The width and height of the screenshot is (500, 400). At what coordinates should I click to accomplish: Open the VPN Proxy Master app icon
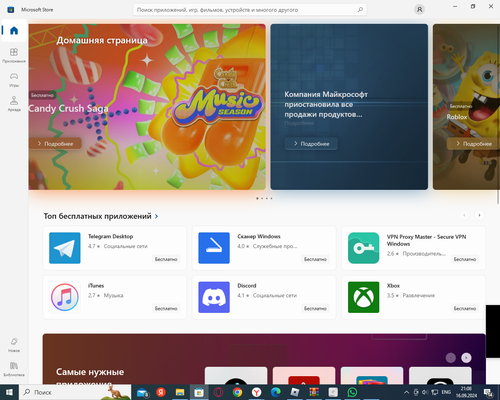coord(363,248)
